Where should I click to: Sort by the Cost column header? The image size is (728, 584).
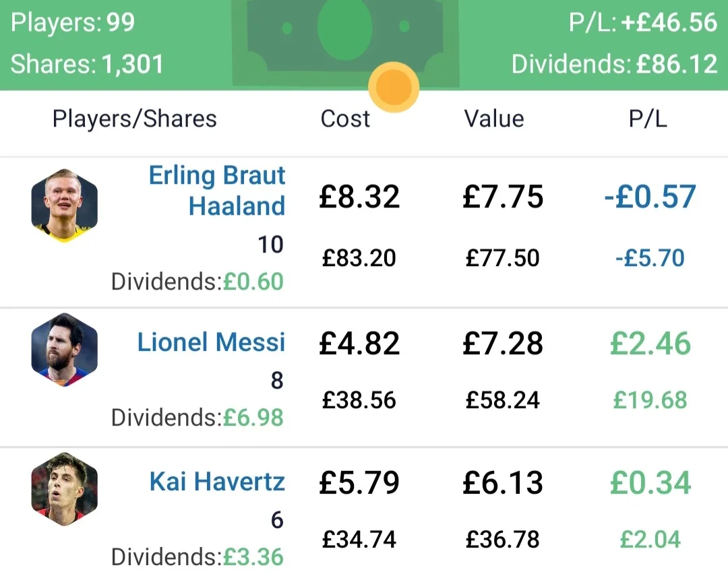pos(345,119)
